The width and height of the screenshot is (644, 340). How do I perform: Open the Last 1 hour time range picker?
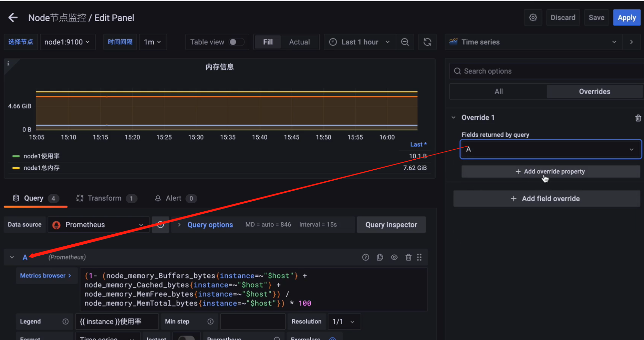click(x=359, y=42)
